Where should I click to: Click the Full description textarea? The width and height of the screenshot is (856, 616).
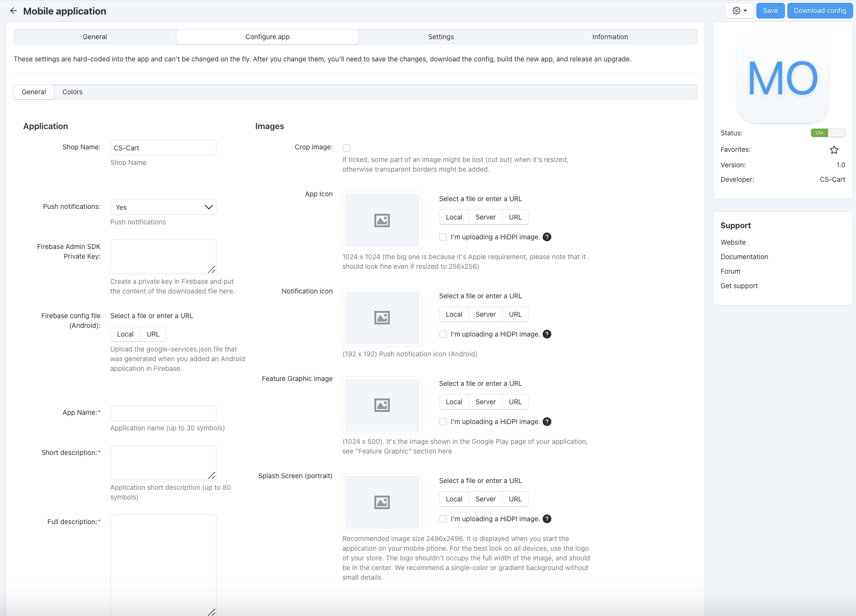pos(163,565)
